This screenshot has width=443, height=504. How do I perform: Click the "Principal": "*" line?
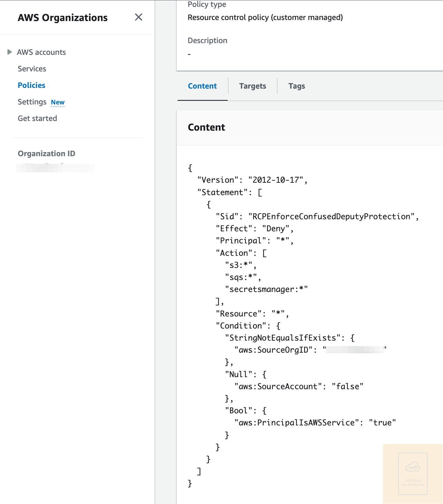tap(255, 241)
